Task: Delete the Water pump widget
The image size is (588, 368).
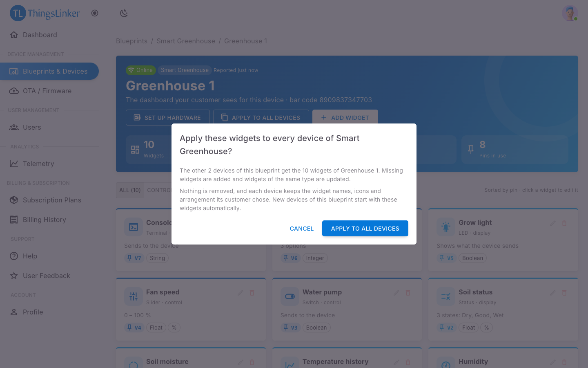Action: click(x=408, y=293)
